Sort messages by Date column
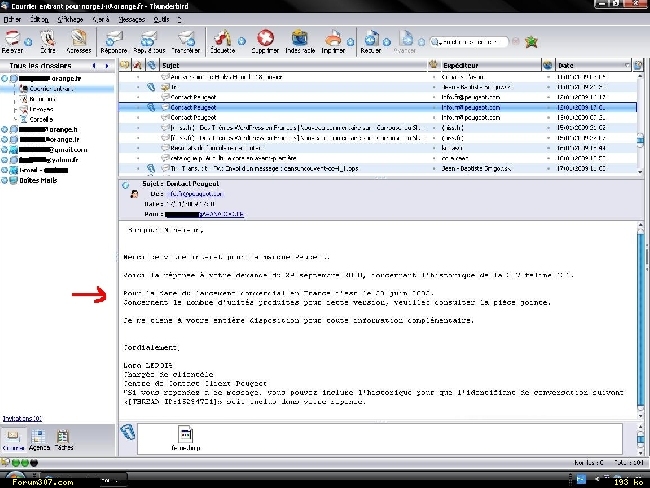Screen dimensions: 650x488 [x=592, y=65]
